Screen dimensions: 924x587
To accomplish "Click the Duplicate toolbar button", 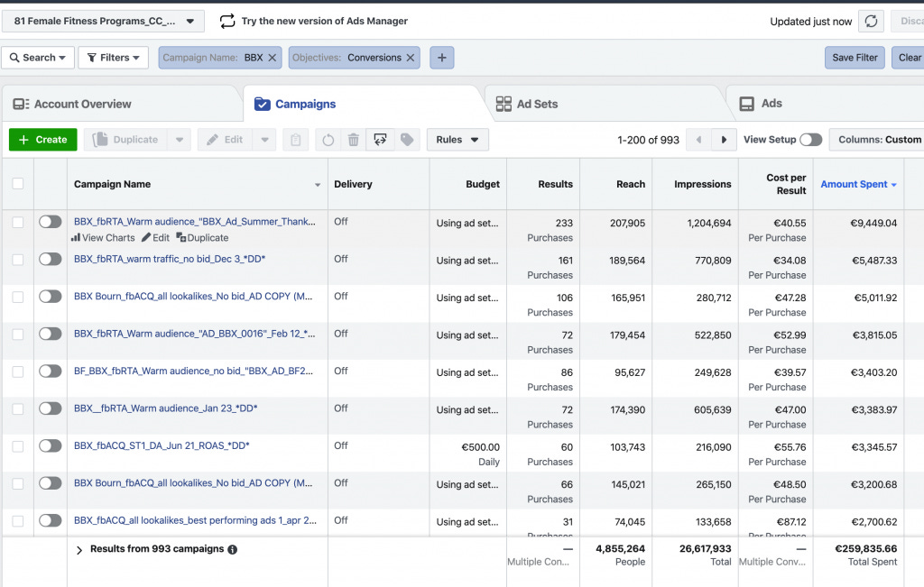I will (x=125, y=140).
